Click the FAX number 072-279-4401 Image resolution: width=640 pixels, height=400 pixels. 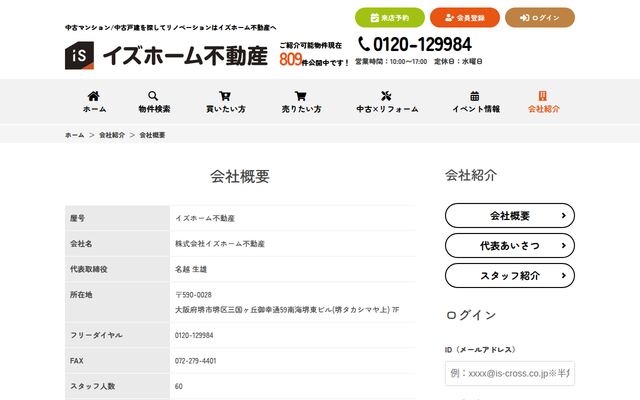[x=196, y=361]
